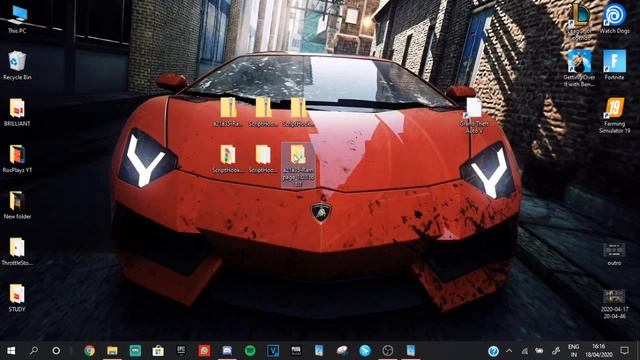Open Spotify from taskbar
The image size is (640, 360).
pos(250,350)
